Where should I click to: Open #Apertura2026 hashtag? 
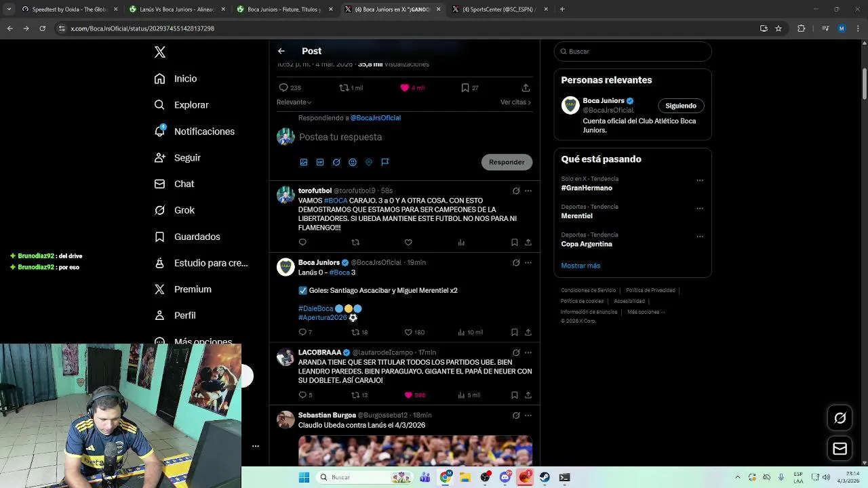click(x=323, y=317)
